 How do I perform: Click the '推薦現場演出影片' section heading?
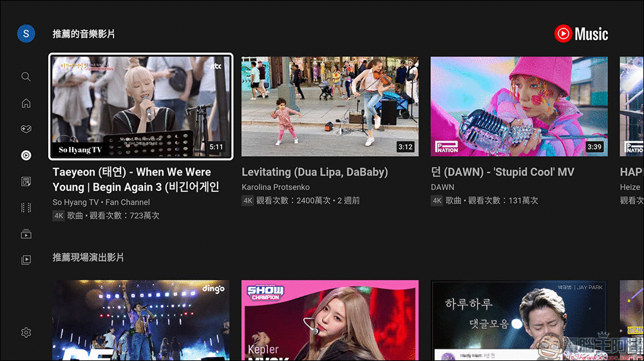88,257
